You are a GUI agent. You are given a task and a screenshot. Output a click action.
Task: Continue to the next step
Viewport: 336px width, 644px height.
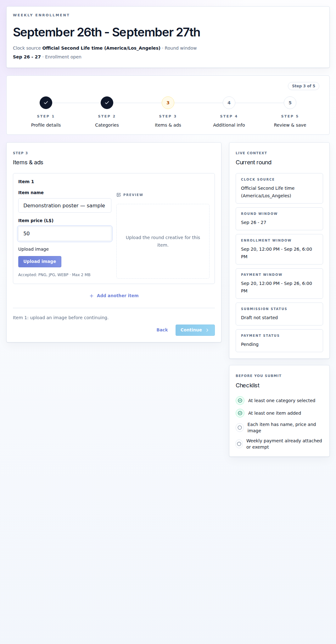point(195,330)
